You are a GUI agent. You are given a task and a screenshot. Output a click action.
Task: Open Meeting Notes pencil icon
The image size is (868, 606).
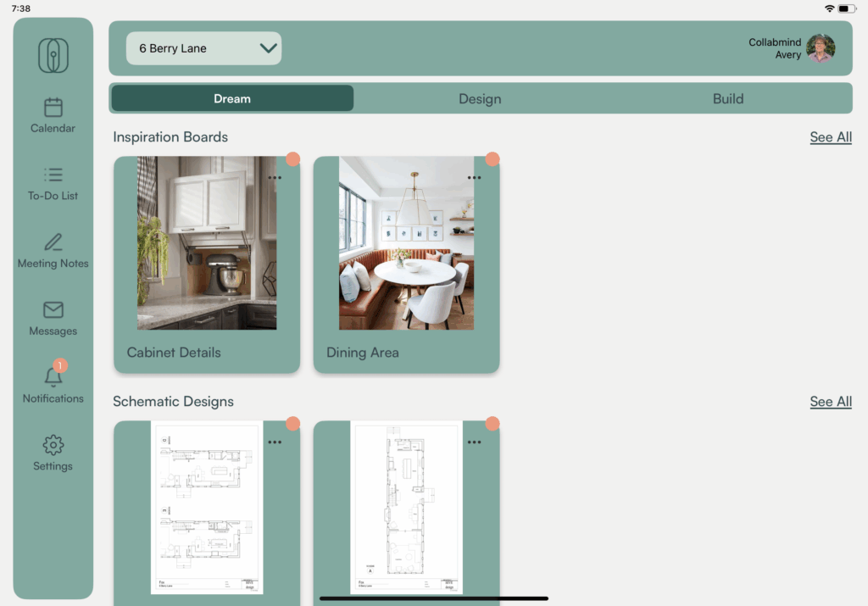(x=53, y=242)
